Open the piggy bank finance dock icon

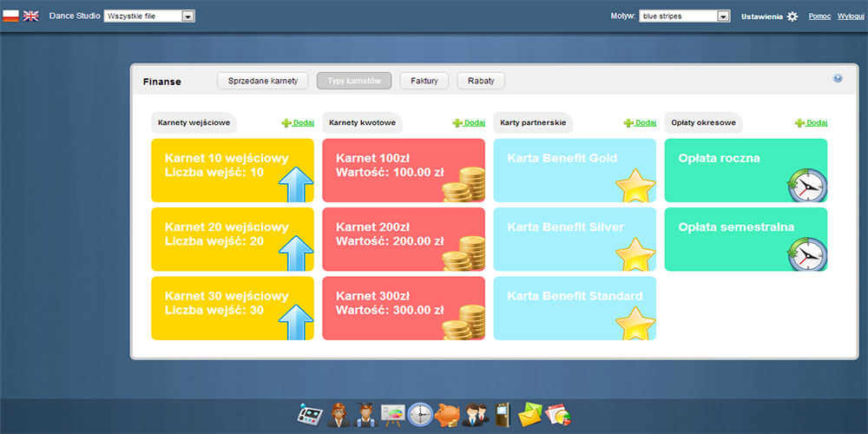pos(447,414)
